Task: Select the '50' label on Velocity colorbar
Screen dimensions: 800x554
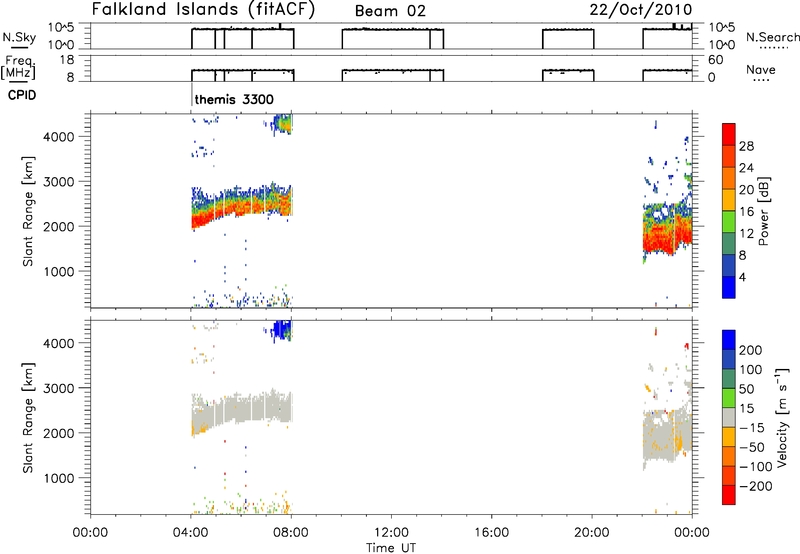Action: [746, 389]
